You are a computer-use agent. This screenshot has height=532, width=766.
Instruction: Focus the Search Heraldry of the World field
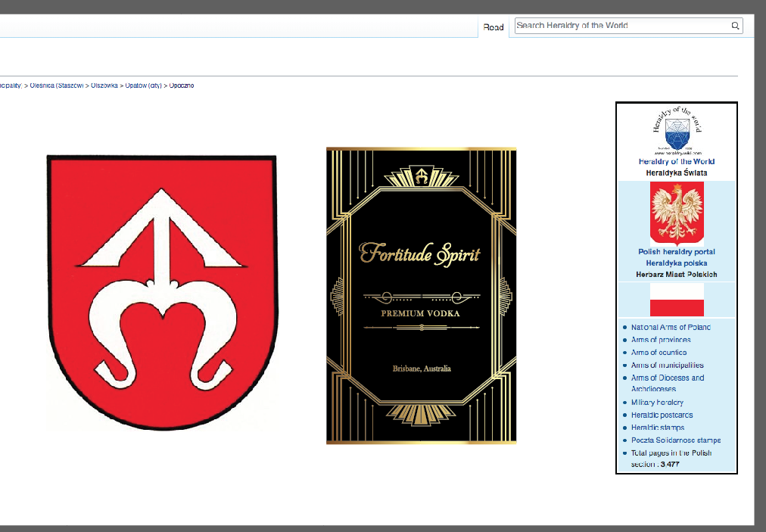tap(621, 26)
